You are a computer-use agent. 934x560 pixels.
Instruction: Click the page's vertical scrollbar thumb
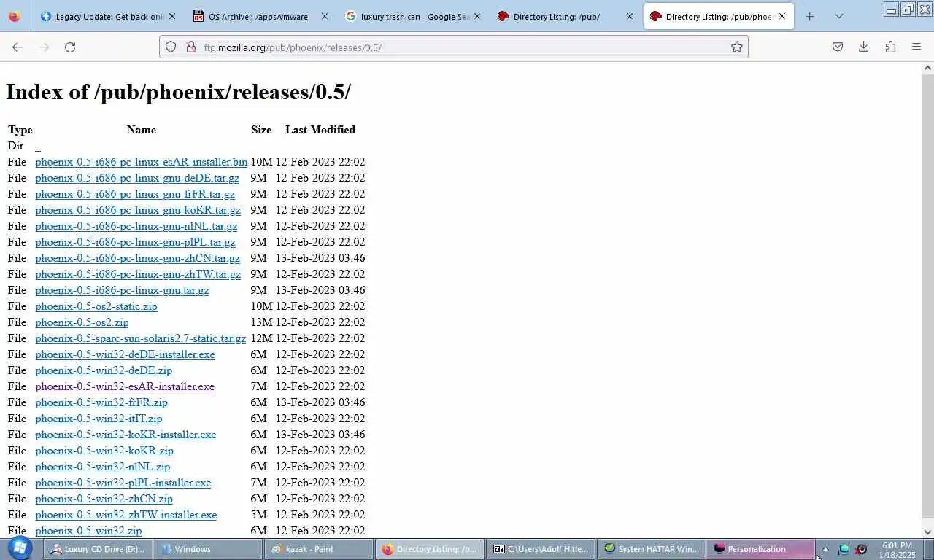click(927, 295)
